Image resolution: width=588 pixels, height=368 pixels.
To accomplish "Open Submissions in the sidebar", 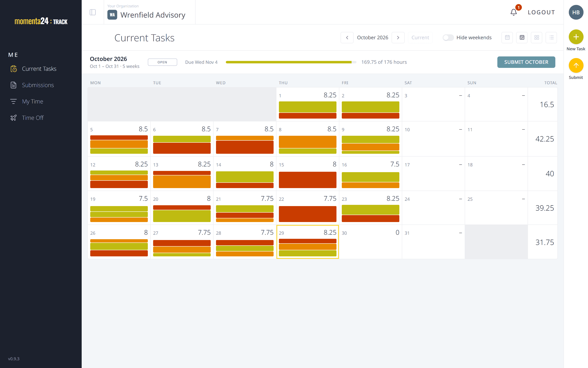I will [x=38, y=85].
